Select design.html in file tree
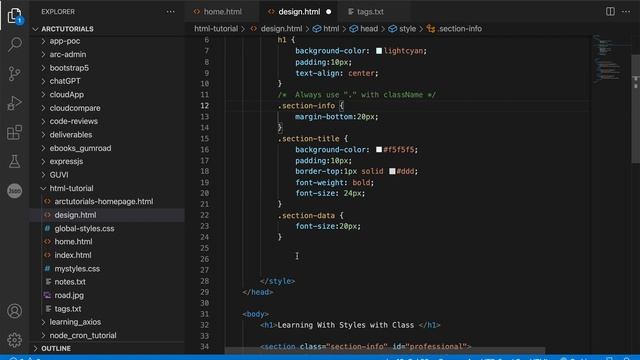This screenshot has height=360, width=640. point(75,215)
